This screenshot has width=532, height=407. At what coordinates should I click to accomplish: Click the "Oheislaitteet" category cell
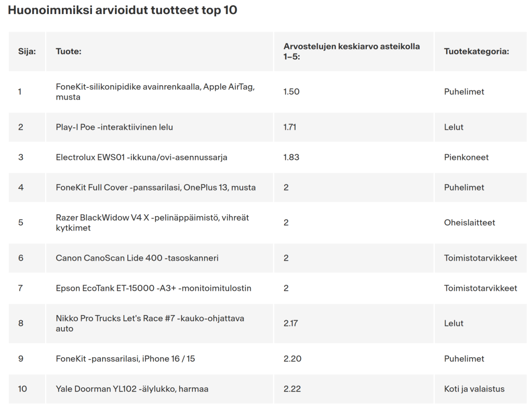[x=469, y=223]
